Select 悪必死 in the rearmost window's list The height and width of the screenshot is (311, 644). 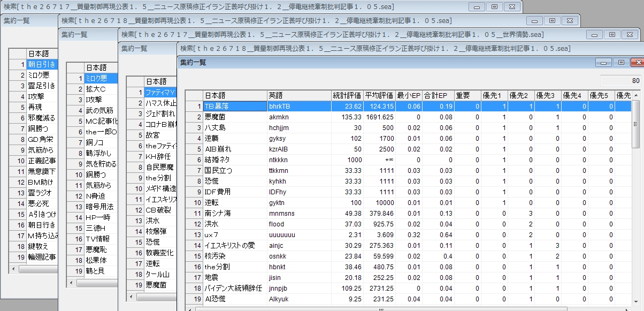41,203
